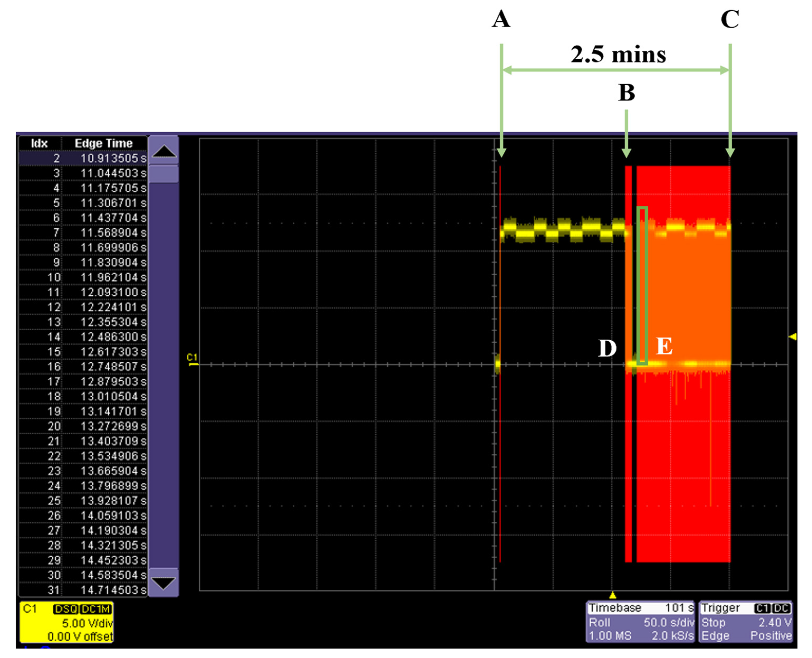Select edge time row index 31
812x658 pixels.
tap(83, 590)
